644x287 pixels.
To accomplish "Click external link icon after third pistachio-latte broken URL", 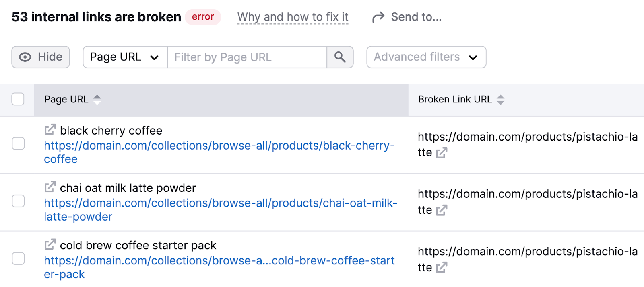I will tap(442, 267).
